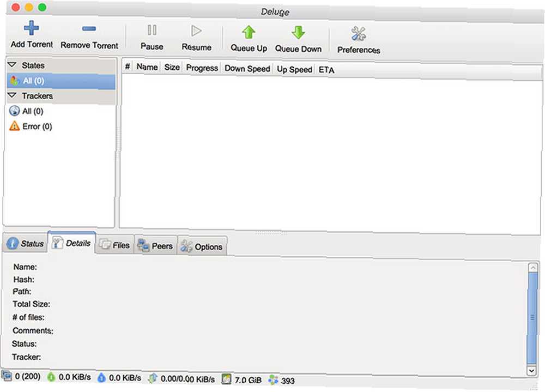Move torrent up with Queue Up
This screenshot has height=392, width=545.
(249, 39)
